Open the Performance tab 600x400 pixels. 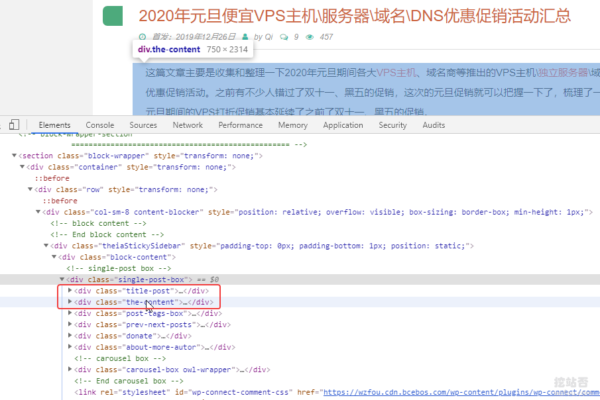point(240,125)
